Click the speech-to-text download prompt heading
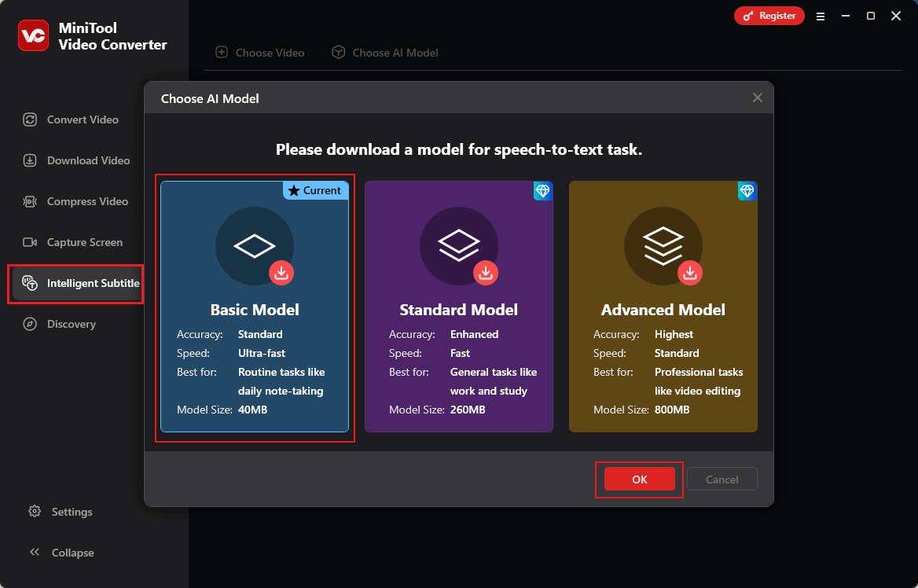The height and width of the screenshot is (588, 918). point(459,149)
